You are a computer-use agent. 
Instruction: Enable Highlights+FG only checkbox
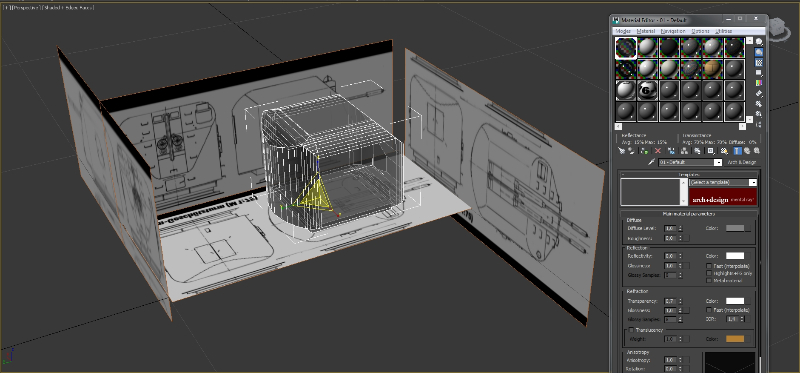coord(709,273)
